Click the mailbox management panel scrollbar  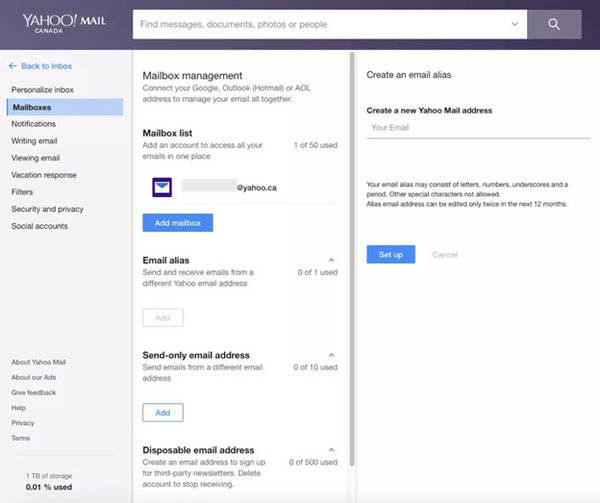click(352, 259)
